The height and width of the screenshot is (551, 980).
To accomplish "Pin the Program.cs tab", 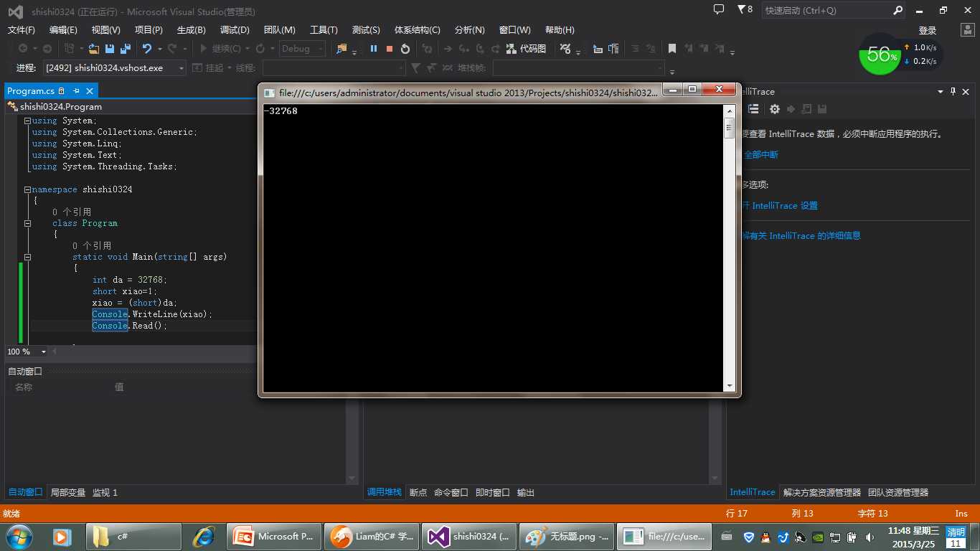I will point(76,91).
